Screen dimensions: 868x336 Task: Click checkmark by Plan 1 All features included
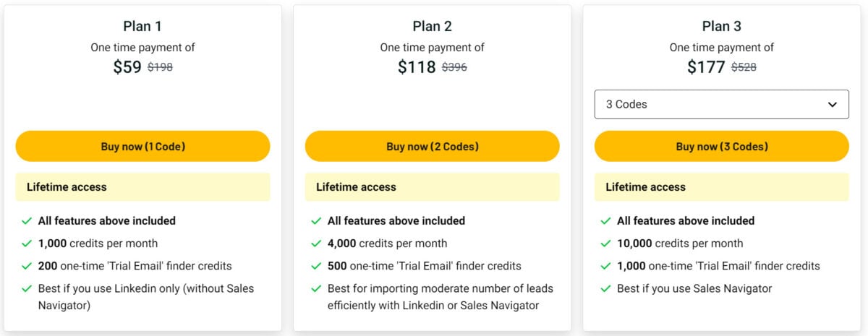click(x=27, y=221)
